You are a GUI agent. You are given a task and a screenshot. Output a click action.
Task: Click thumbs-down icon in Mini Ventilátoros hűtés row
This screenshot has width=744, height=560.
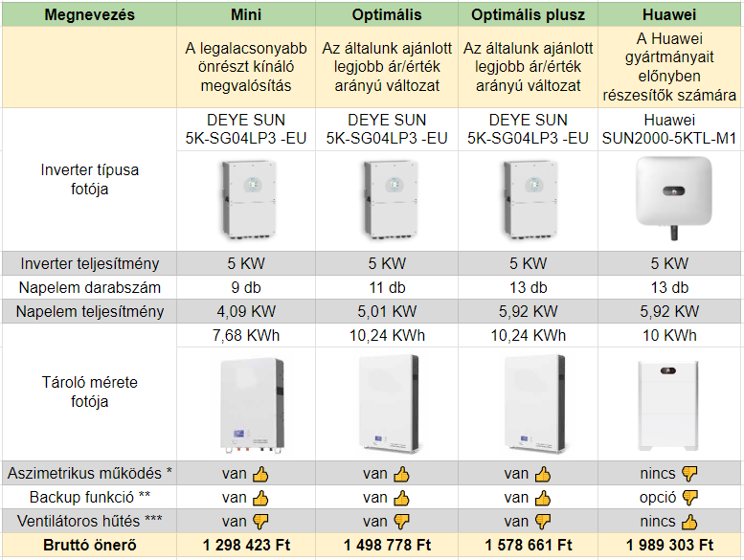point(260,522)
